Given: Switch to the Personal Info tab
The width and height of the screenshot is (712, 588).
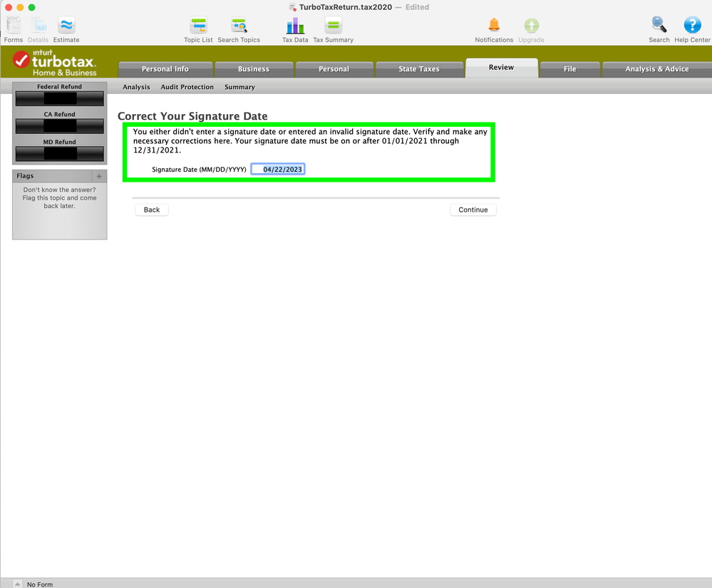Looking at the screenshot, I should tap(165, 69).
